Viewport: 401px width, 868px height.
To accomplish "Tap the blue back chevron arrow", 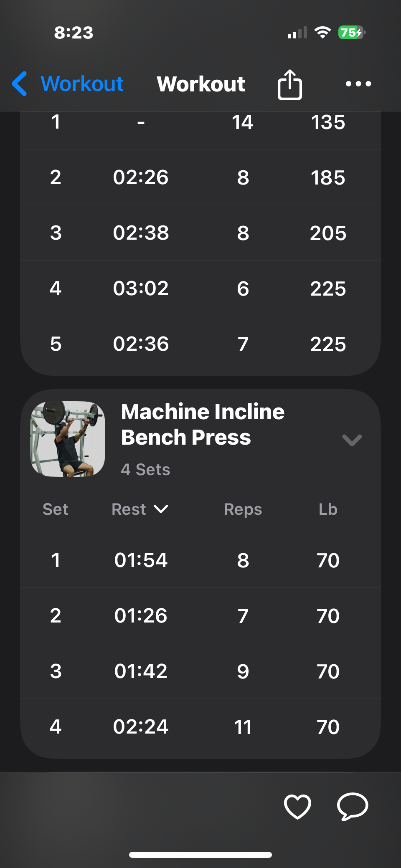I will click(20, 84).
